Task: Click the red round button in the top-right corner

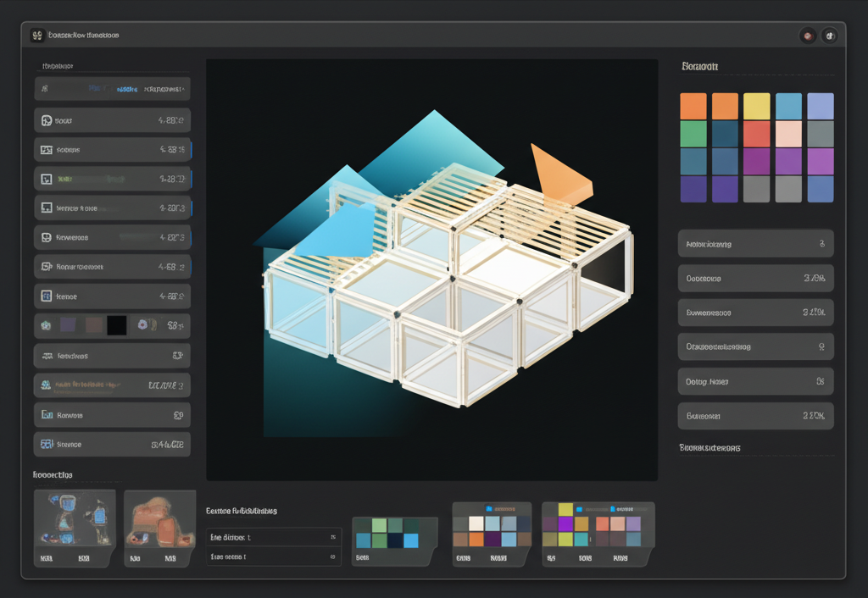Action: 806,35
